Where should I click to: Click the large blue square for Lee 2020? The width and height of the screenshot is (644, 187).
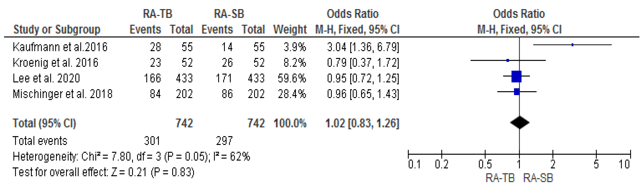[516, 77]
